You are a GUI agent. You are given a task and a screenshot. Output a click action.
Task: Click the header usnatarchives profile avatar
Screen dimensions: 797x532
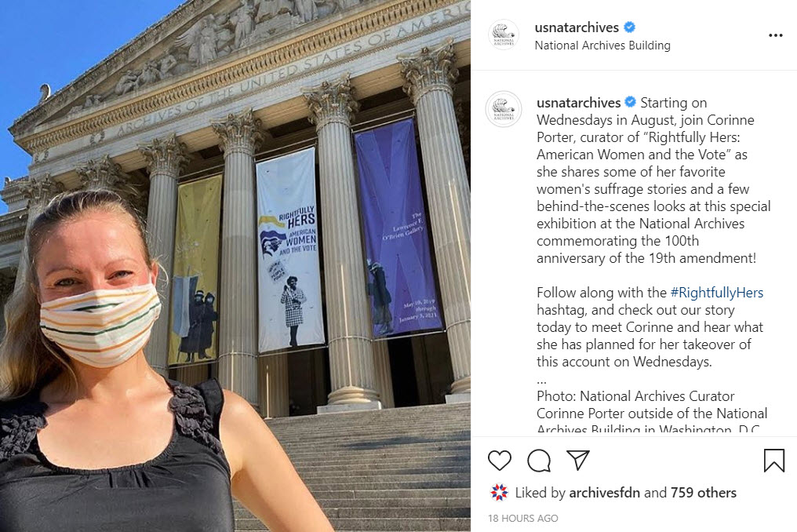(504, 35)
